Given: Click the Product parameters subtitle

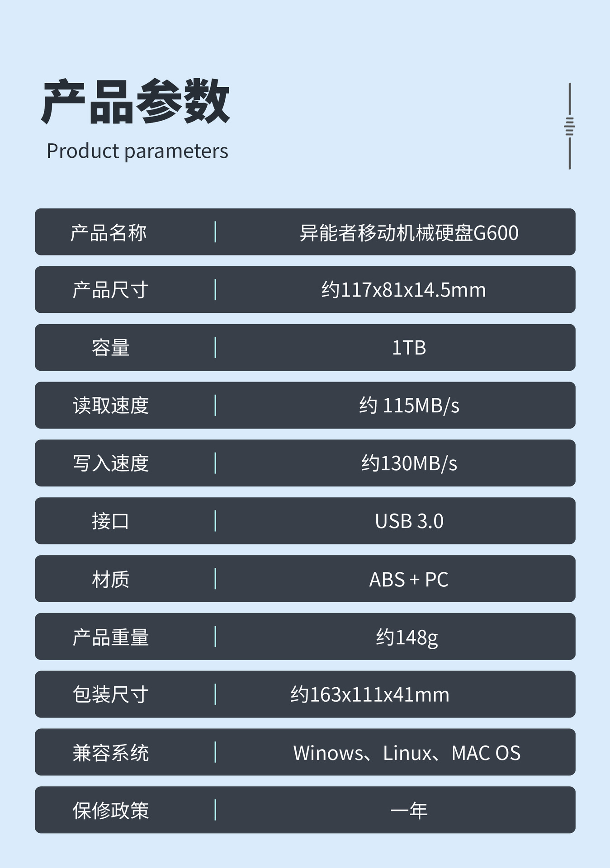Looking at the screenshot, I should coord(137,151).
